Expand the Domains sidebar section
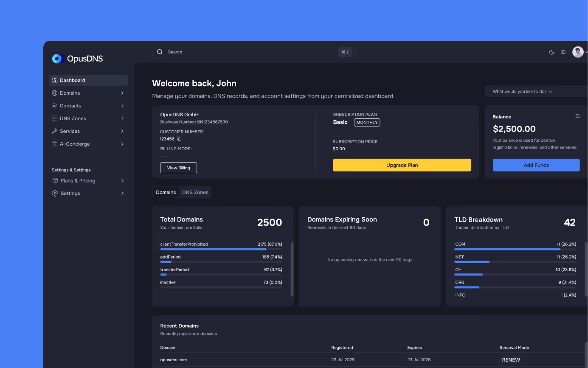 tap(123, 93)
